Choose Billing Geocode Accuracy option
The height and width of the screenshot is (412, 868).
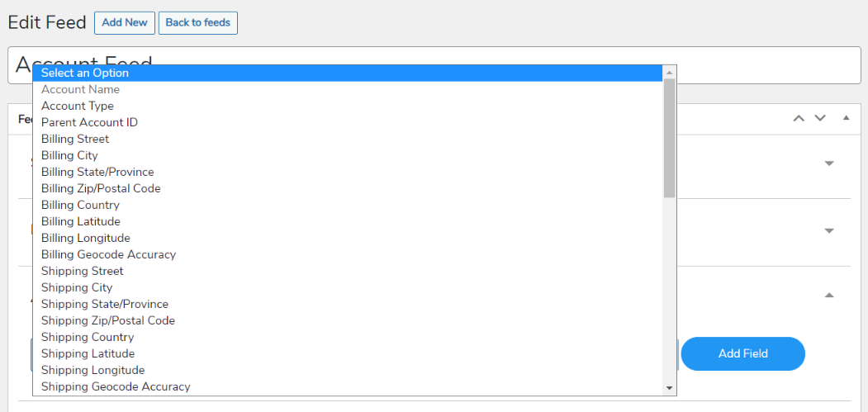pos(108,254)
